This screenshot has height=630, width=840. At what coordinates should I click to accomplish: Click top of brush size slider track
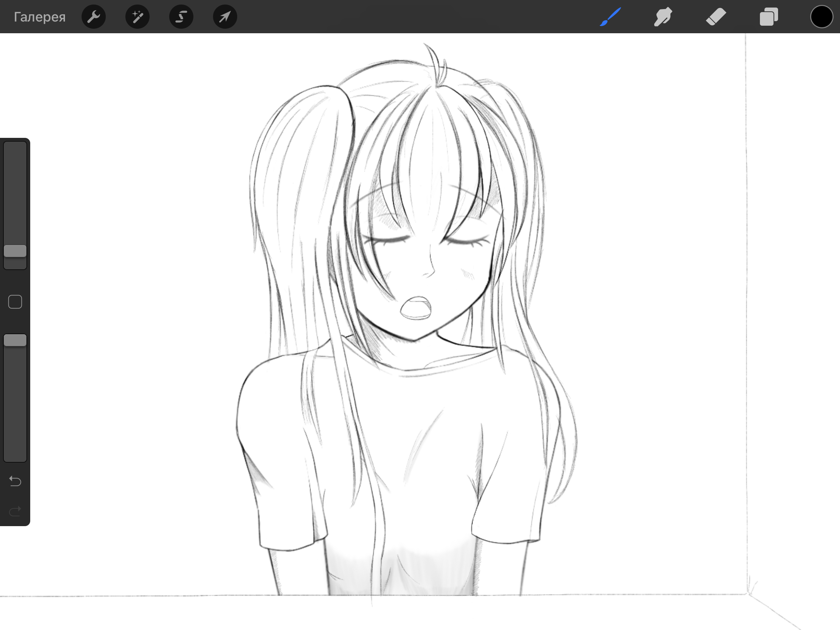pos(15,148)
